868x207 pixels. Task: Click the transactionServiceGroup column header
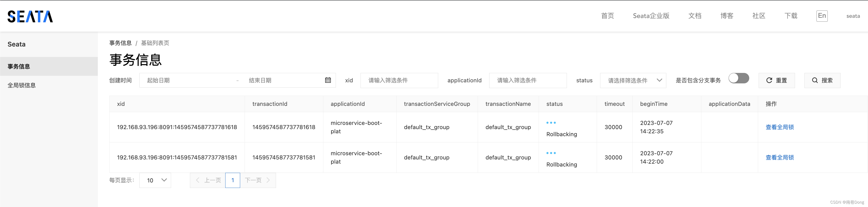(x=437, y=104)
